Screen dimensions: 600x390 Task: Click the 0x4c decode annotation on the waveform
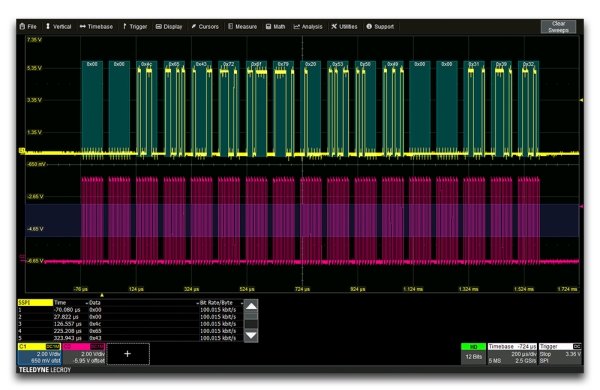tap(147, 64)
